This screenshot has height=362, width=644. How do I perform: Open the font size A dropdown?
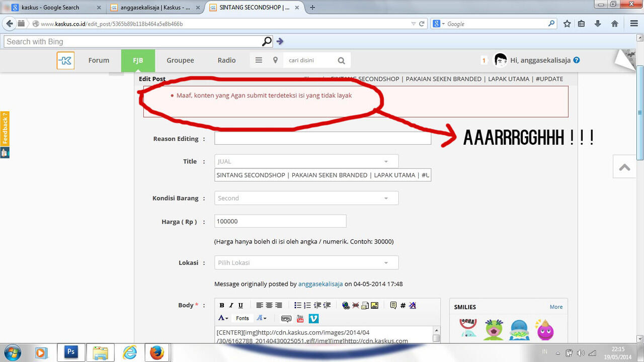[x=223, y=318]
